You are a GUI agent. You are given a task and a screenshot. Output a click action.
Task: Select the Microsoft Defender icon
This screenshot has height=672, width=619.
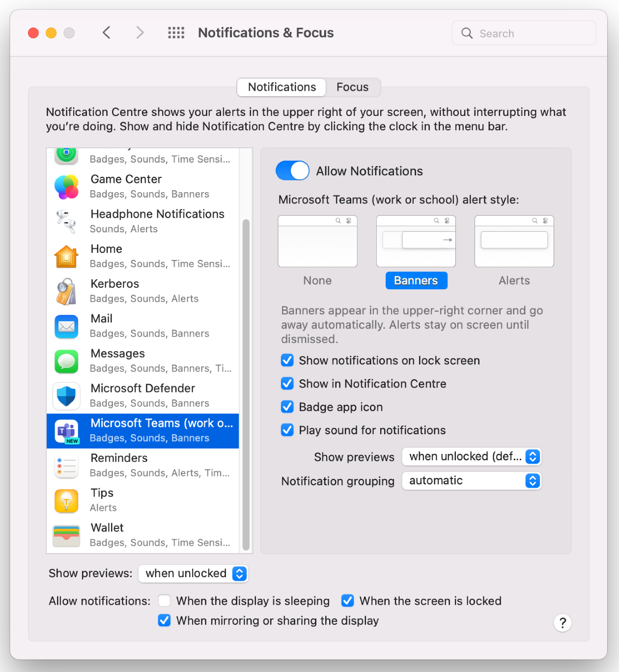point(66,396)
